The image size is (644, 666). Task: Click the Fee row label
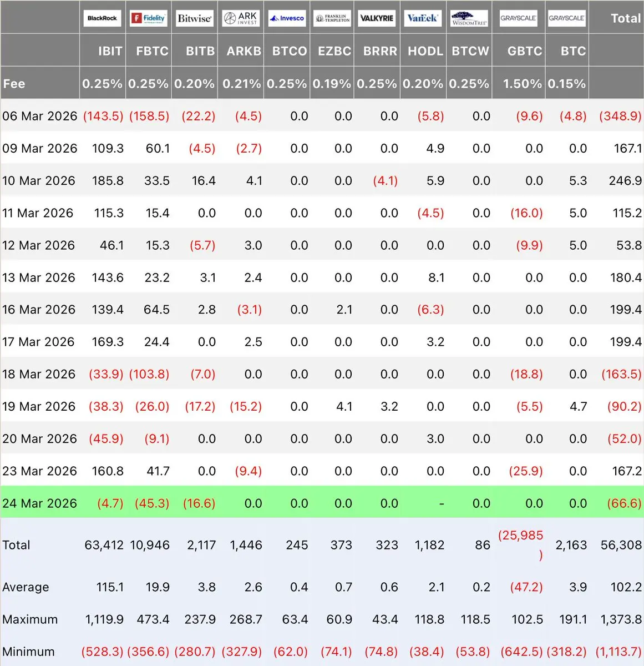click(x=14, y=84)
